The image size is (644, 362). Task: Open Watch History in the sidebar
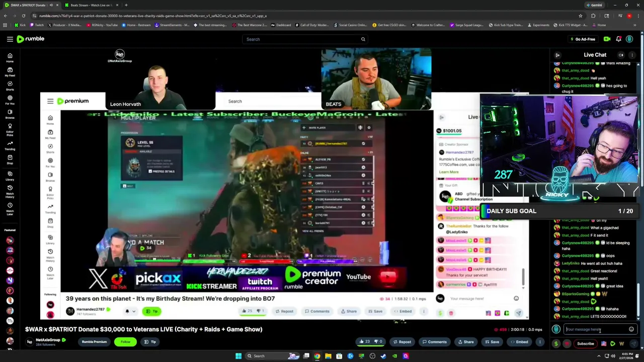[x=10, y=192]
